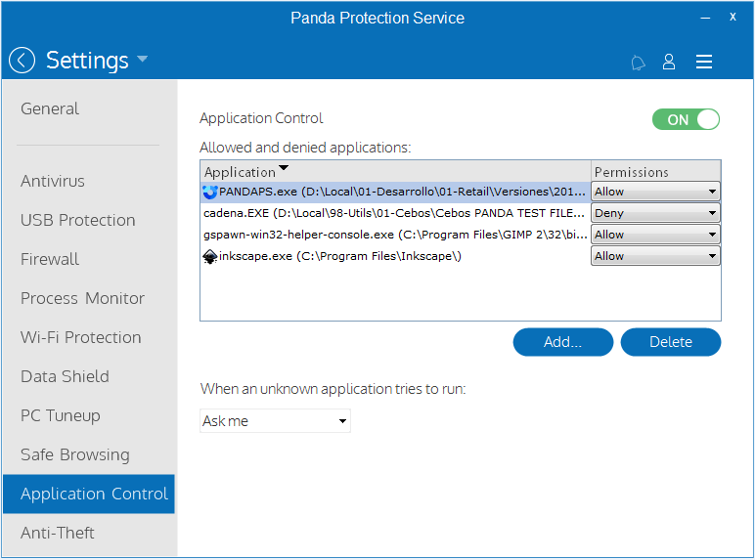Open notifications bell icon

pos(638,63)
